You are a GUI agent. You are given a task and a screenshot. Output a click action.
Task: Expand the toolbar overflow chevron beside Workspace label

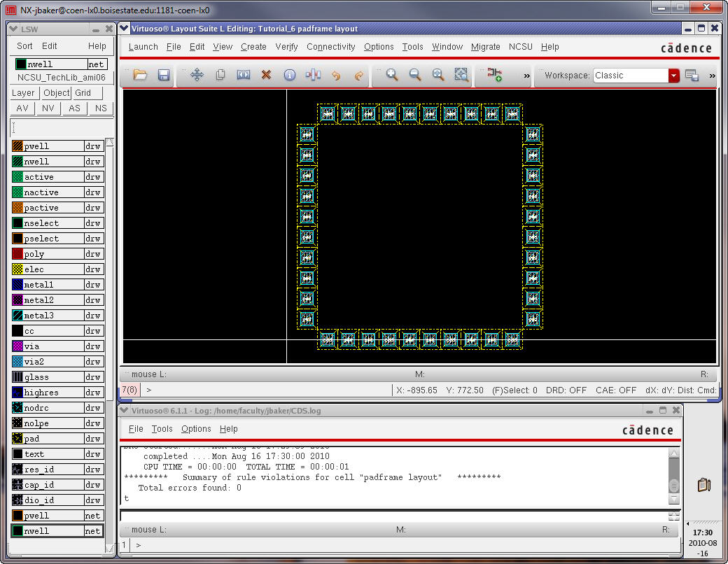pos(526,76)
